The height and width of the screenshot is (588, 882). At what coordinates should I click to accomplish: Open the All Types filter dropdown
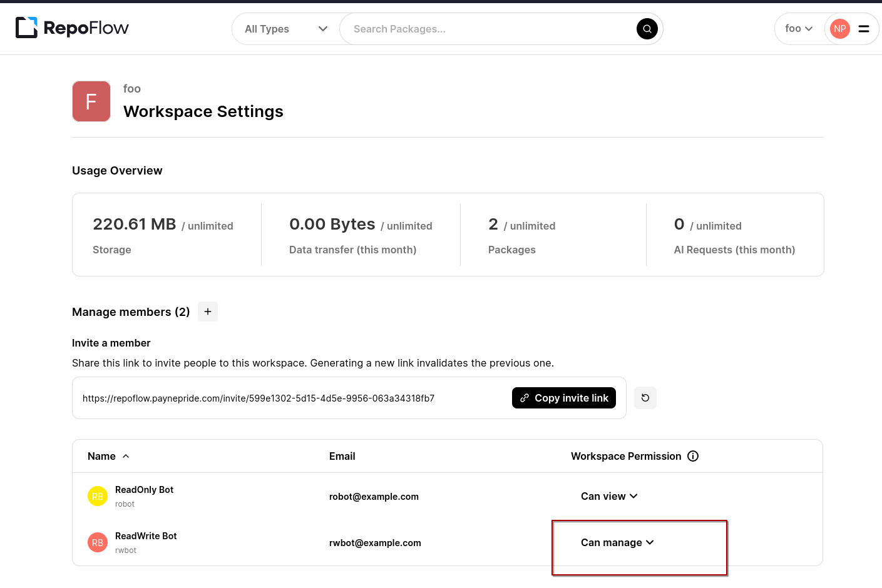tap(285, 29)
